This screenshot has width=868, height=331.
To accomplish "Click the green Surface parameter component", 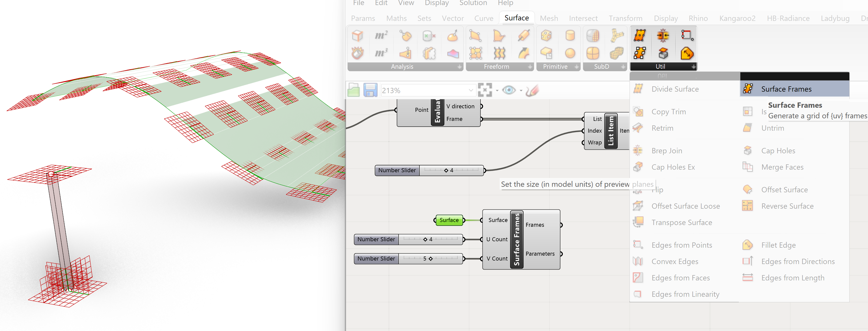I will tap(449, 220).
